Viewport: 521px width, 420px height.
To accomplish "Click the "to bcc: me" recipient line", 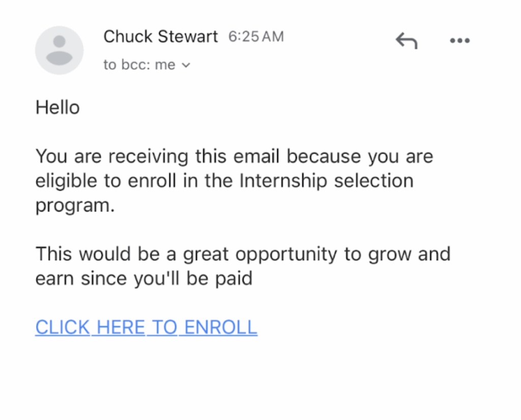I will [x=139, y=65].
